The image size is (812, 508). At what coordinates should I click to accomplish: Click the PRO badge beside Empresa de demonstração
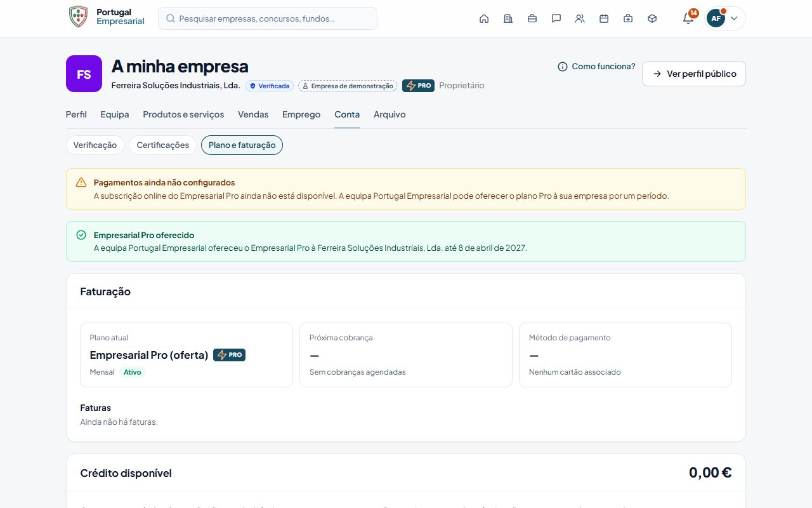point(418,86)
